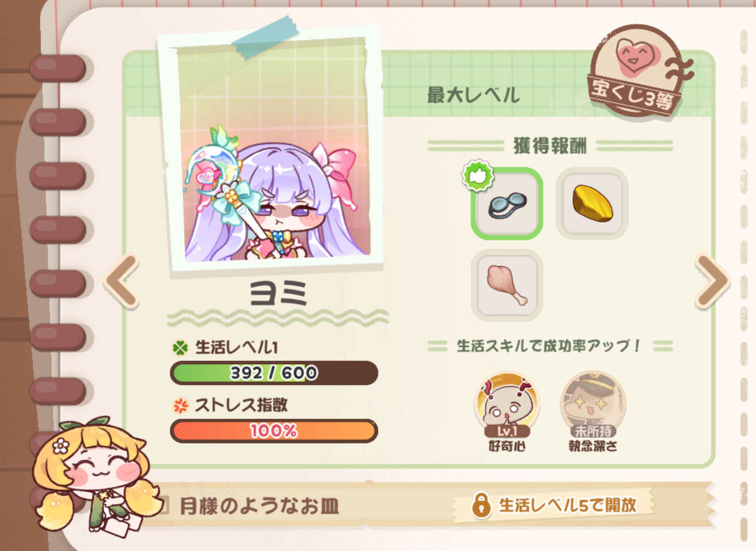Open the 好奇心 Lv.1 life skill icon

coord(507,406)
